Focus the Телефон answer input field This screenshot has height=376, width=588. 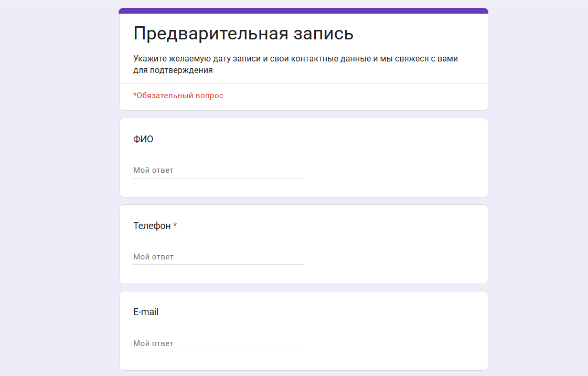(218, 257)
